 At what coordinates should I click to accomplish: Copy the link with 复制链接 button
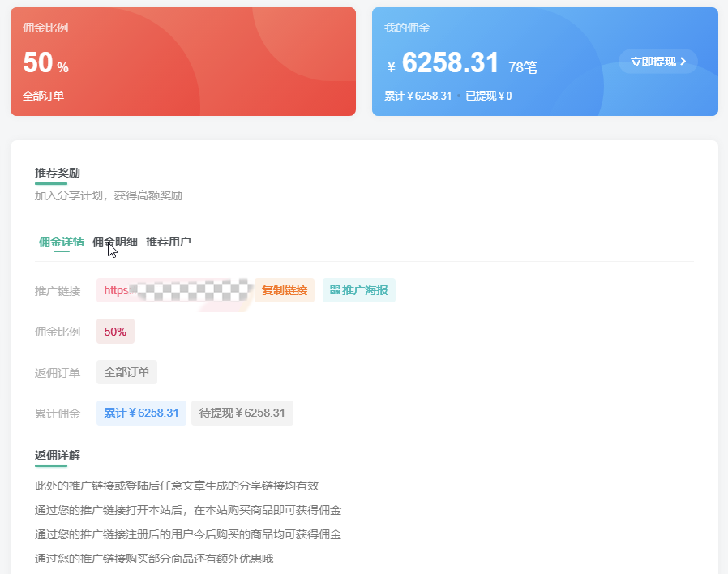(x=284, y=290)
